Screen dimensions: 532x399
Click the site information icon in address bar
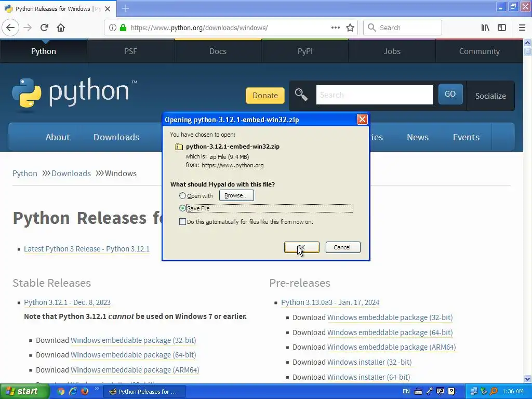pos(112,28)
